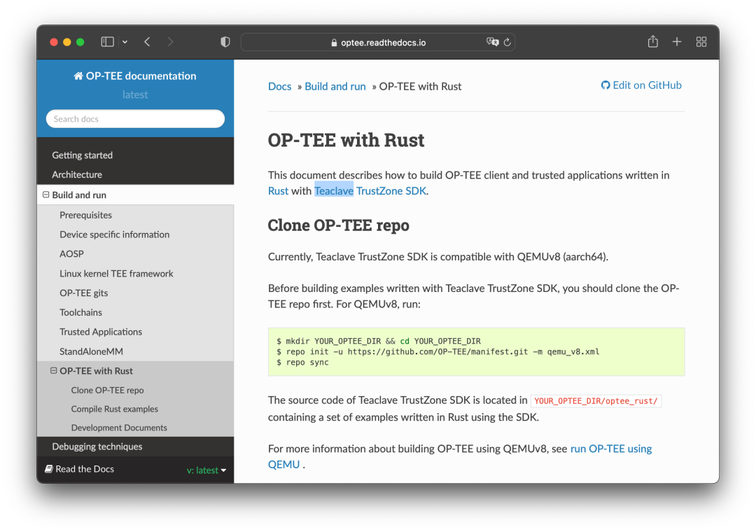Collapse the OP-TEE with Rust subsection

54,371
